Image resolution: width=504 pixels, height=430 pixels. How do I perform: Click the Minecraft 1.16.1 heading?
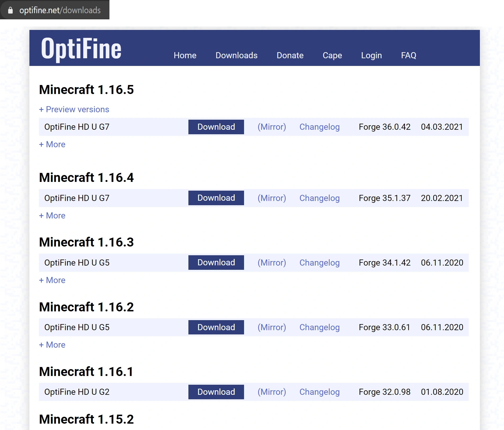pyautogui.click(x=86, y=371)
